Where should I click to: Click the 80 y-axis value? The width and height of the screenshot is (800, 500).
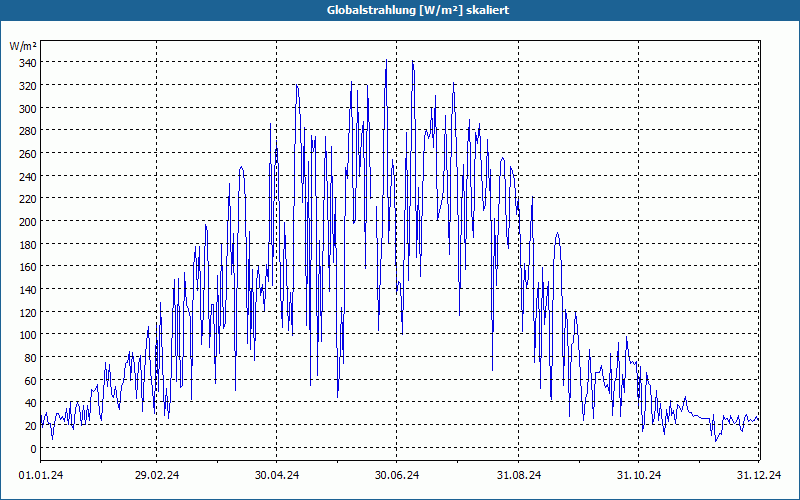click(31, 358)
